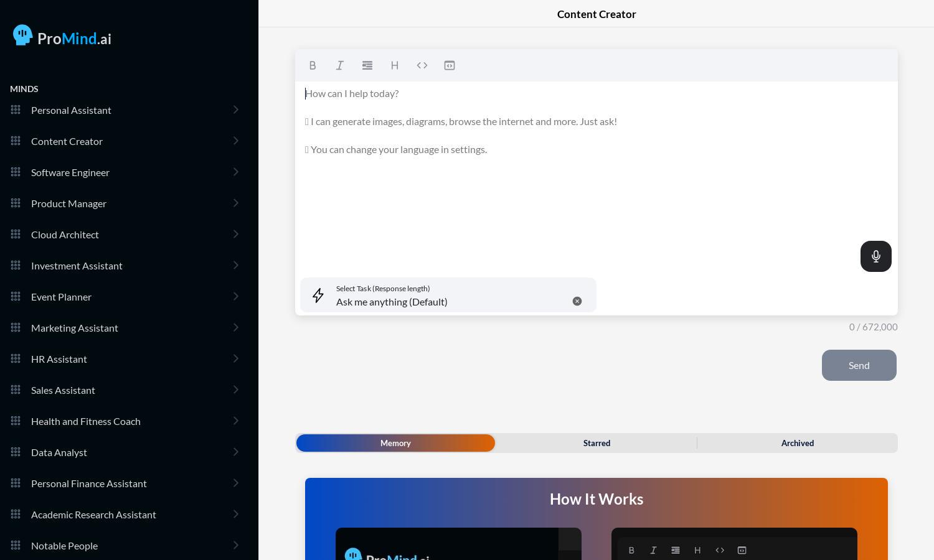
Task: Open Data Analyst mind
Action: pos(59,452)
